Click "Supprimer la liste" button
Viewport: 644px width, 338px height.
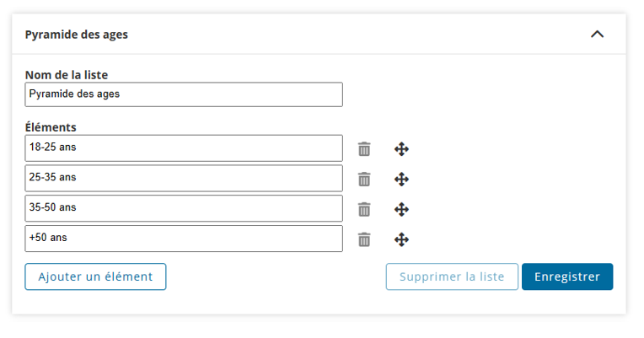pyautogui.click(x=452, y=276)
